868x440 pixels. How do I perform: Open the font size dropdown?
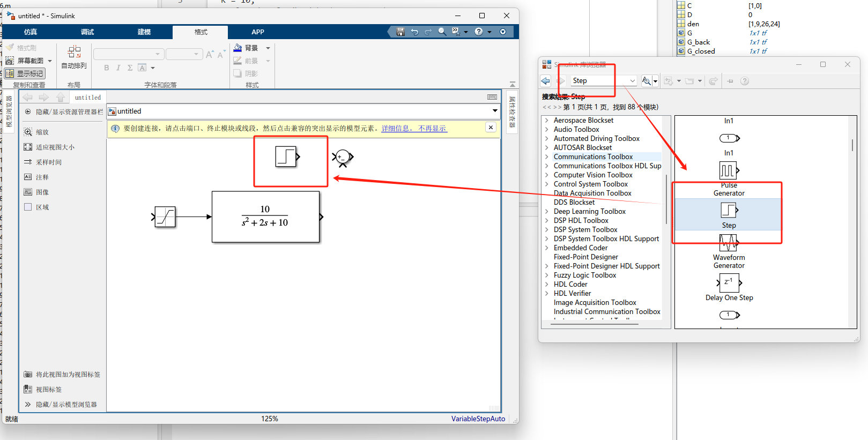pos(196,54)
